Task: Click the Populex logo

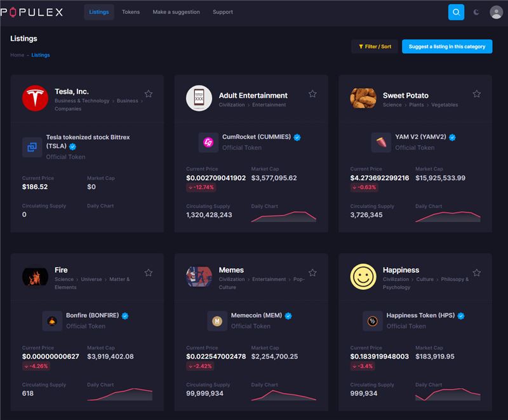Action: [x=31, y=12]
